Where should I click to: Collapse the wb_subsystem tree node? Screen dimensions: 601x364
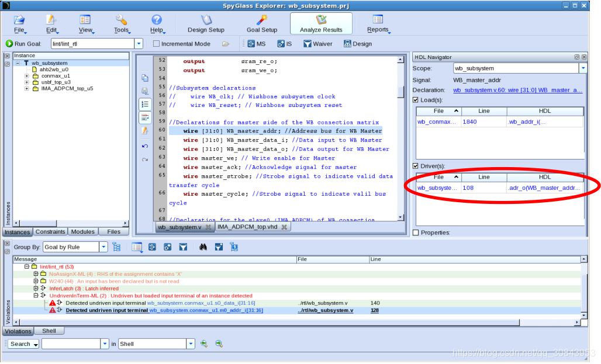click(x=18, y=63)
